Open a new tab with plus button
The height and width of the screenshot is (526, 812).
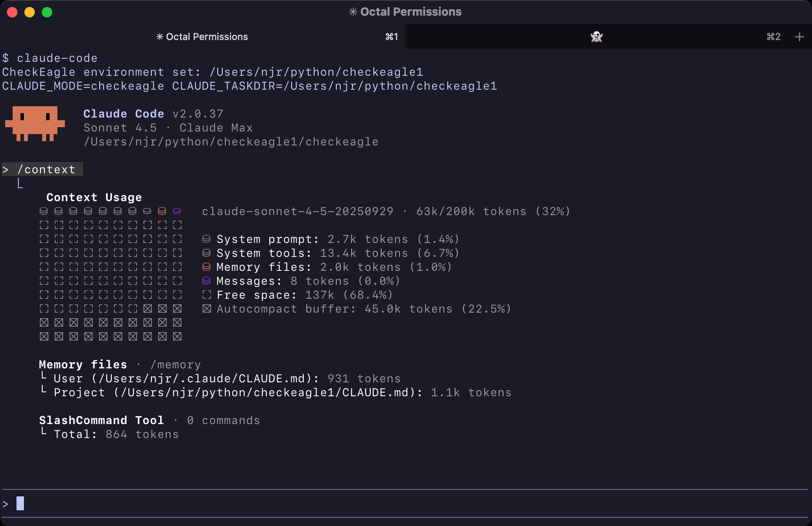point(799,37)
